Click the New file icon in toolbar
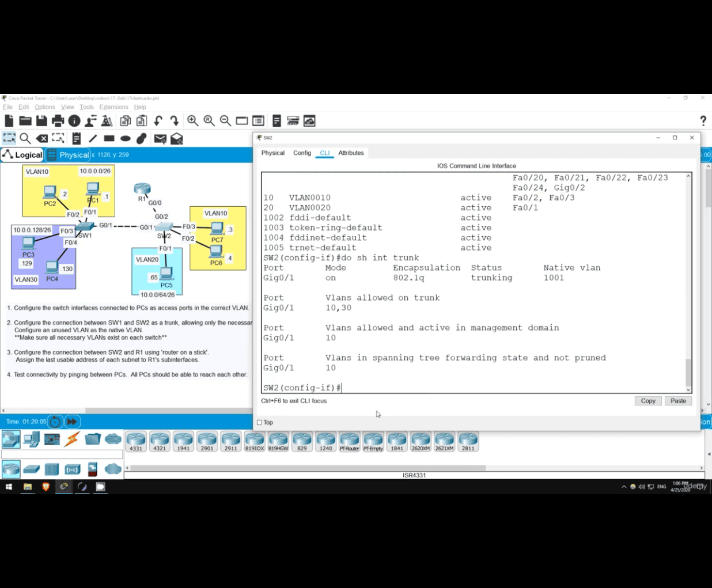 (9, 121)
